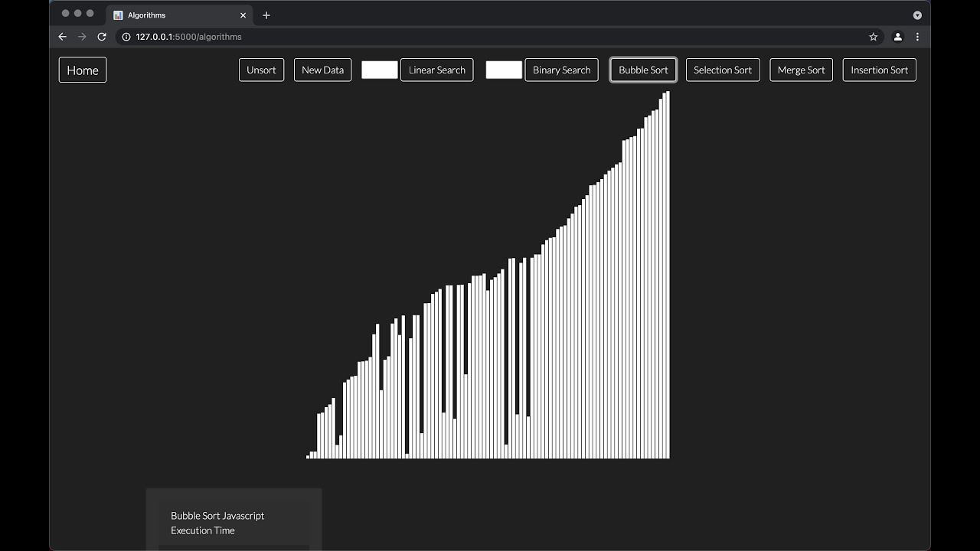Select the Algorithms browser tab
This screenshot has height=551, width=980.
coord(180,15)
